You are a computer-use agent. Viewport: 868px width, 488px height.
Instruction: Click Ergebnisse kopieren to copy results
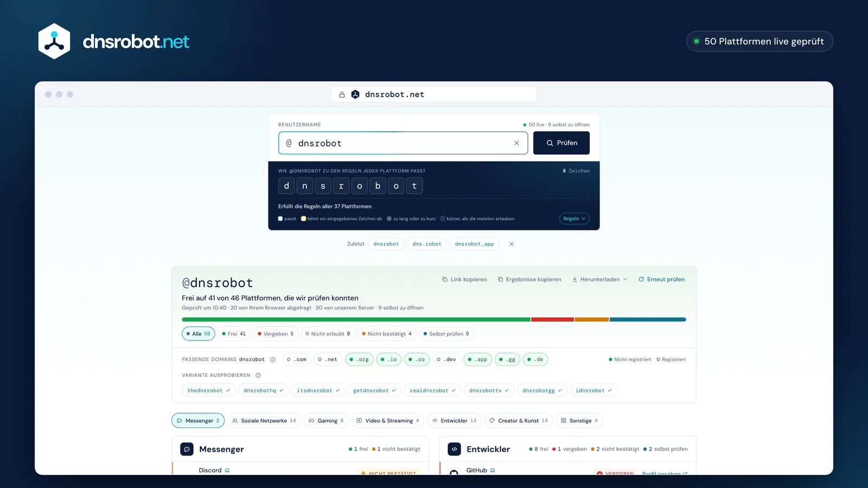pos(529,279)
